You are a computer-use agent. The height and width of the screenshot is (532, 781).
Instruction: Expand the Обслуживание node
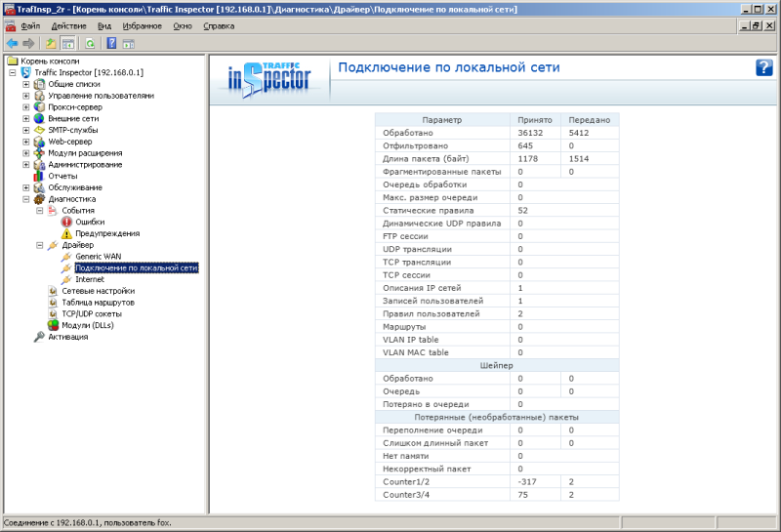pos(26,187)
